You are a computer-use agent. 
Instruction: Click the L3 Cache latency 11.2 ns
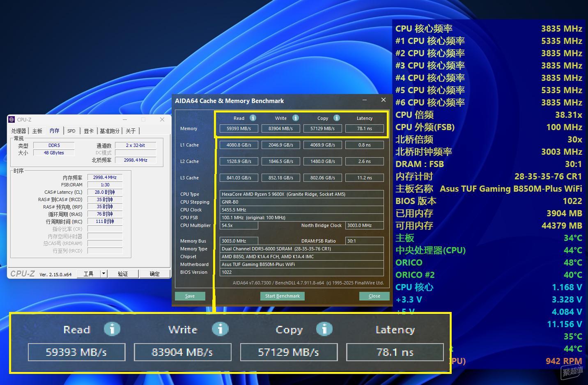click(365, 178)
